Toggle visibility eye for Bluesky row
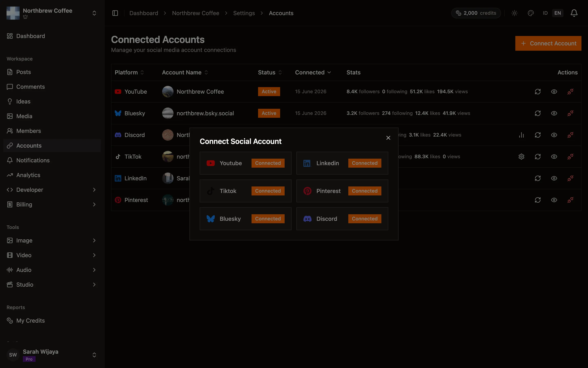The width and height of the screenshot is (588, 368). pos(554,113)
